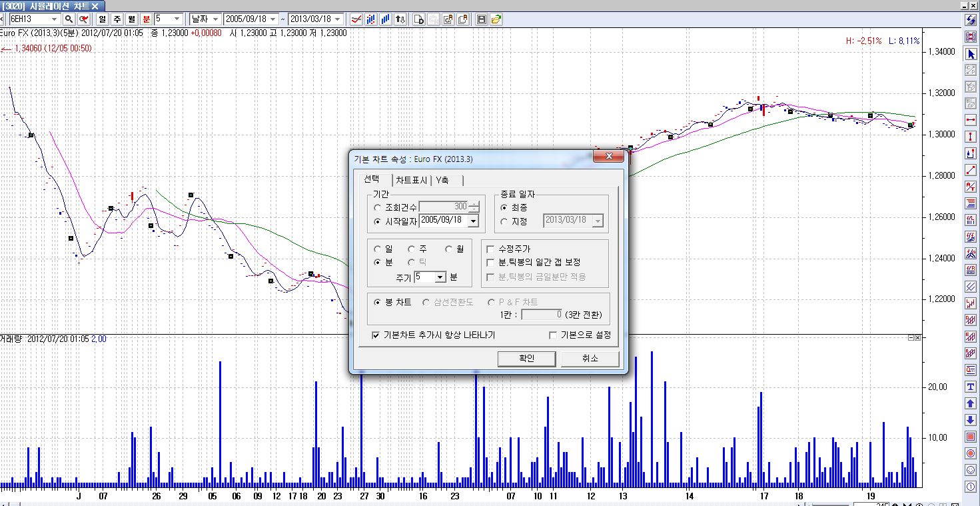Screen dimensions: 980x506
Task: Click the save chart toolbar icon
Action: [x=482, y=19]
